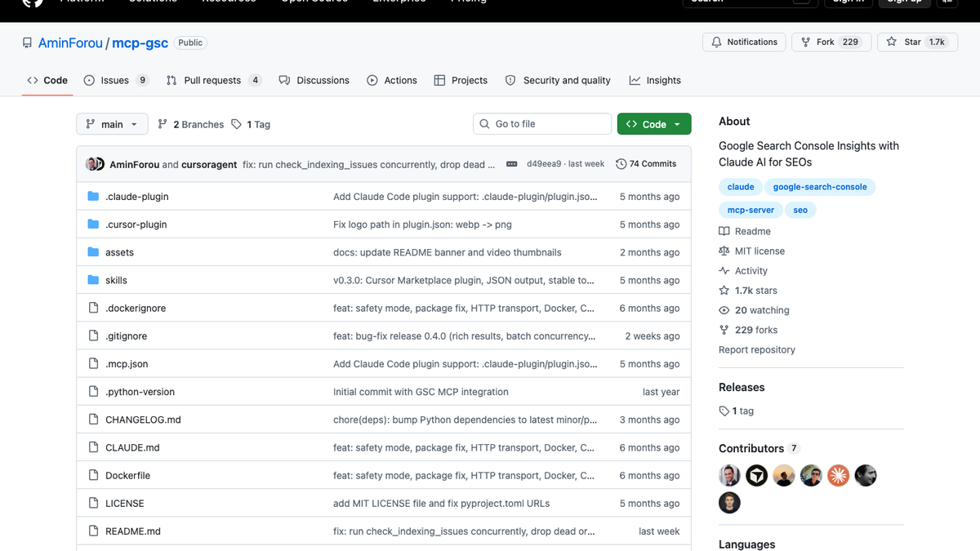Click the mcp-gsc repository name
980x551 pixels.
point(140,43)
